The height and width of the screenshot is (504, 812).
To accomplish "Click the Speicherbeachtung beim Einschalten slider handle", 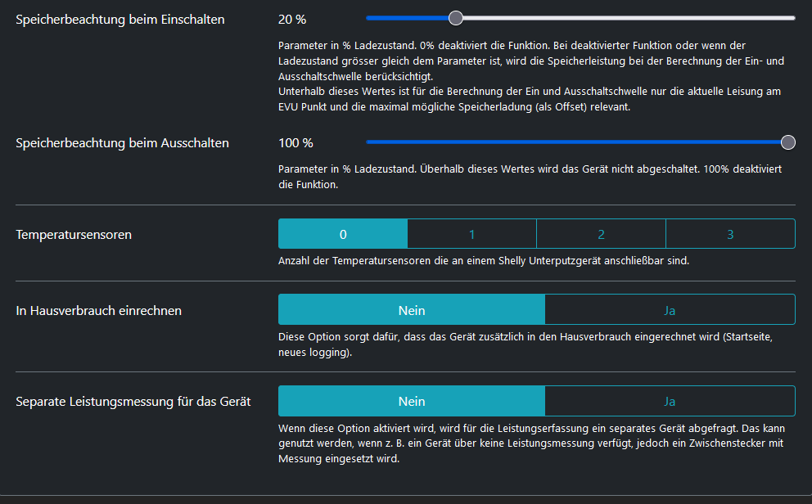I will 456,18.
